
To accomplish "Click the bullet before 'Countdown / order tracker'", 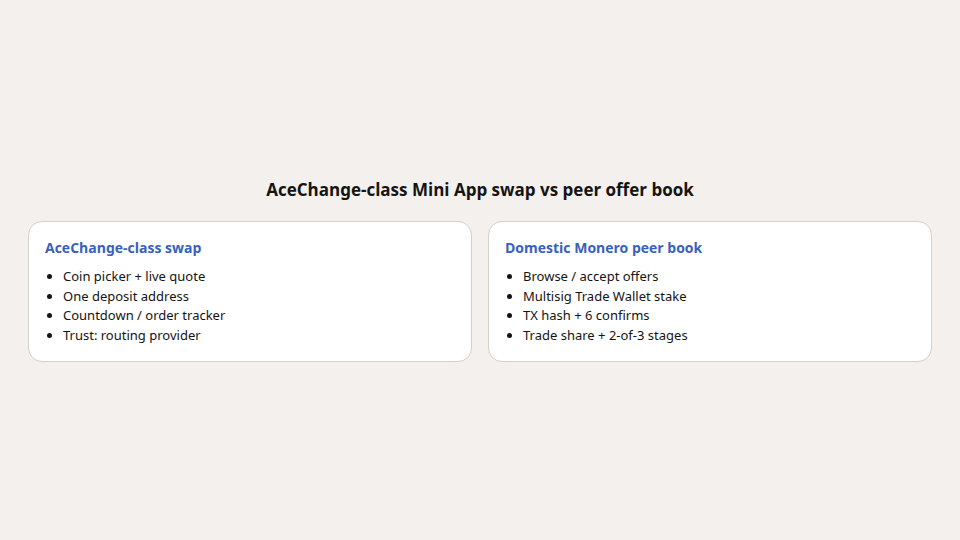I will pyautogui.click(x=50, y=316).
